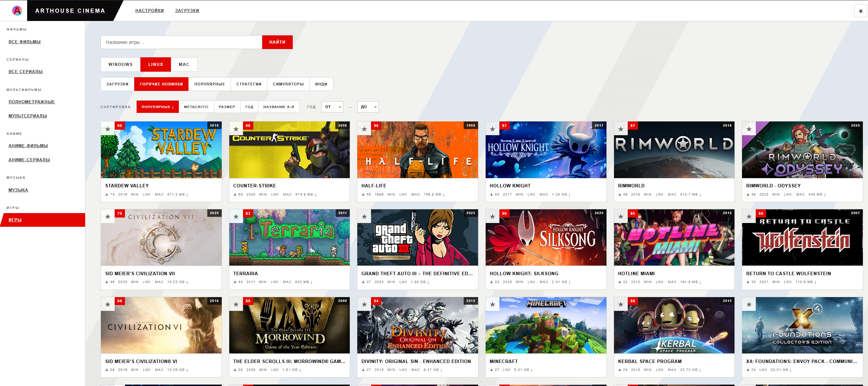Favorite Hollow Knight: Silksong via star

[x=493, y=217]
